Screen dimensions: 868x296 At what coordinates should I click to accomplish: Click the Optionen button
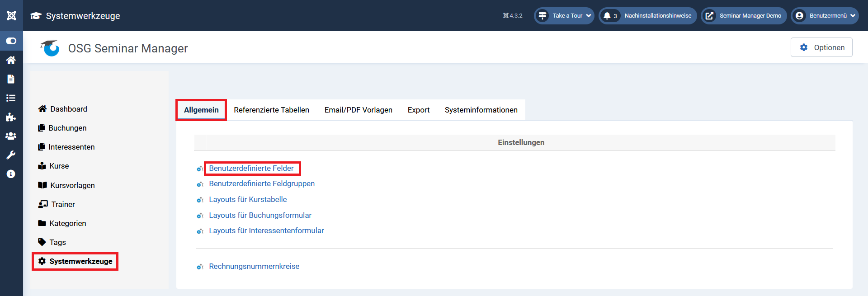point(821,47)
